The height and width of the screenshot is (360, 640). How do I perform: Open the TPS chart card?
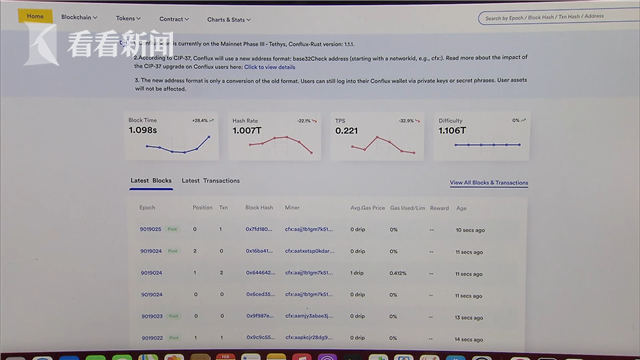click(377, 136)
